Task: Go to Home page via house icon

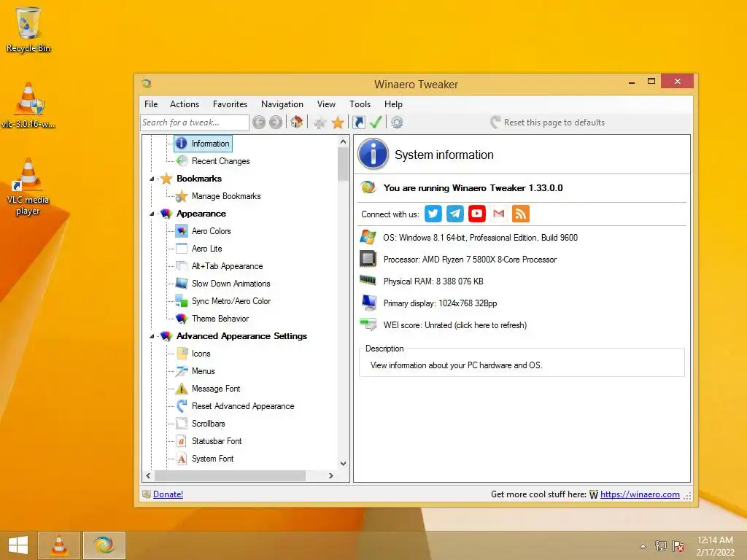Action: click(296, 122)
